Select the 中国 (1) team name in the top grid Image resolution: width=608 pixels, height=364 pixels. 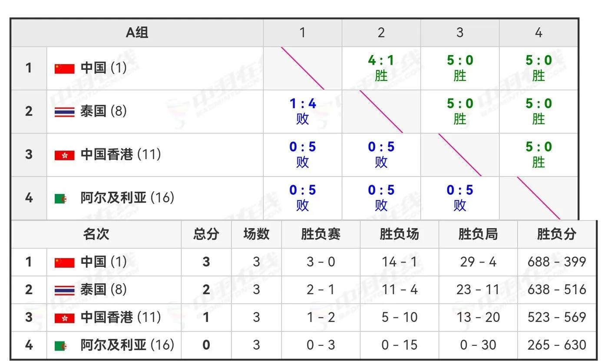[104, 68]
